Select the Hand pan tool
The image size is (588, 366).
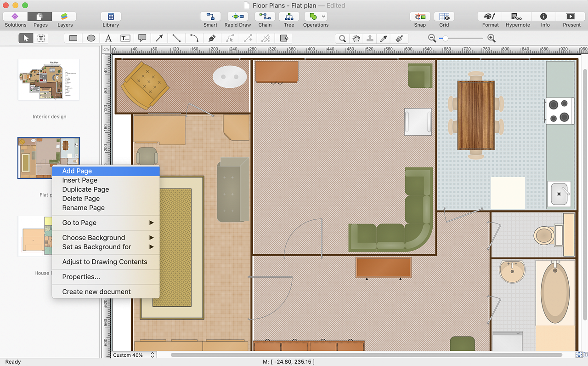(356, 38)
